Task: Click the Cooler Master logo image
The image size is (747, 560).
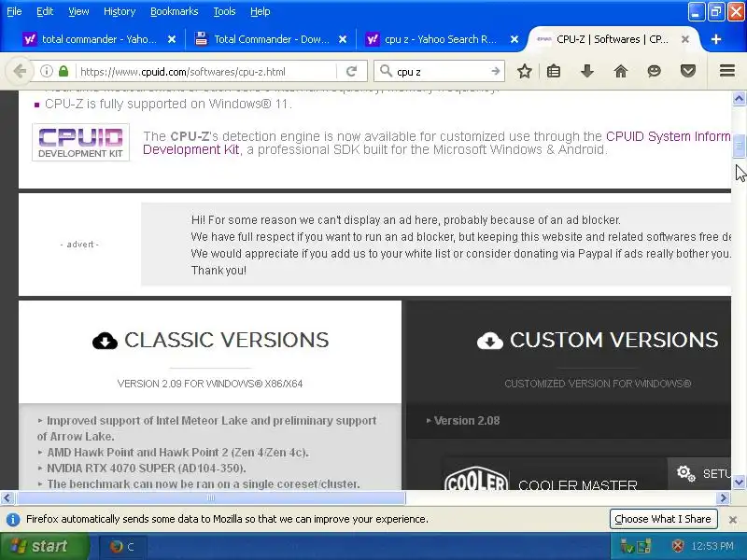Action: [x=476, y=478]
